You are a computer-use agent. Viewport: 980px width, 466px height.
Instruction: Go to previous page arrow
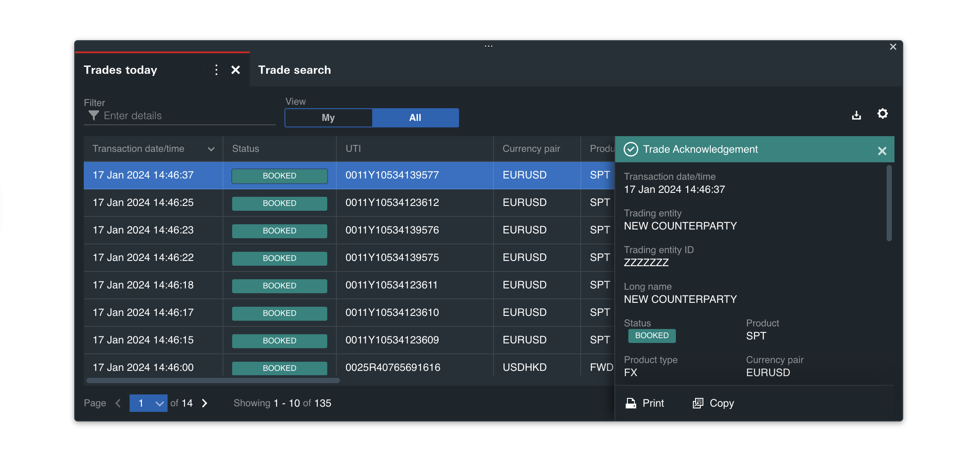(118, 403)
